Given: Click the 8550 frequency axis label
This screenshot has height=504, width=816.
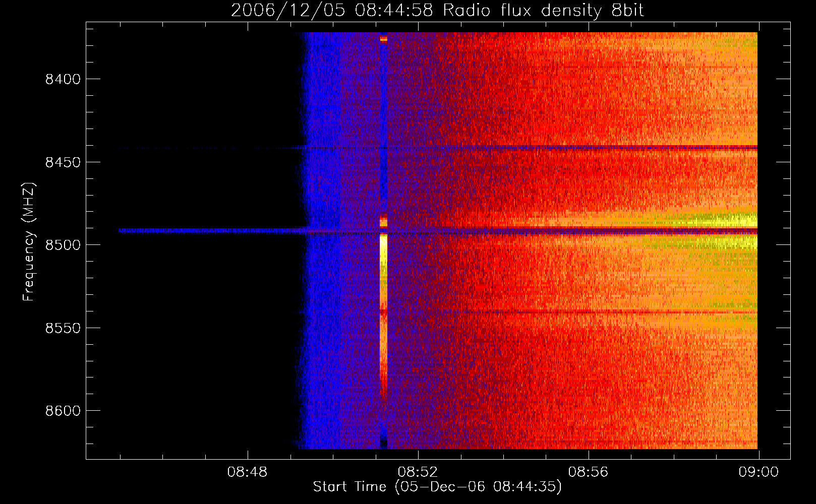Looking at the screenshot, I should pyautogui.click(x=63, y=328).
